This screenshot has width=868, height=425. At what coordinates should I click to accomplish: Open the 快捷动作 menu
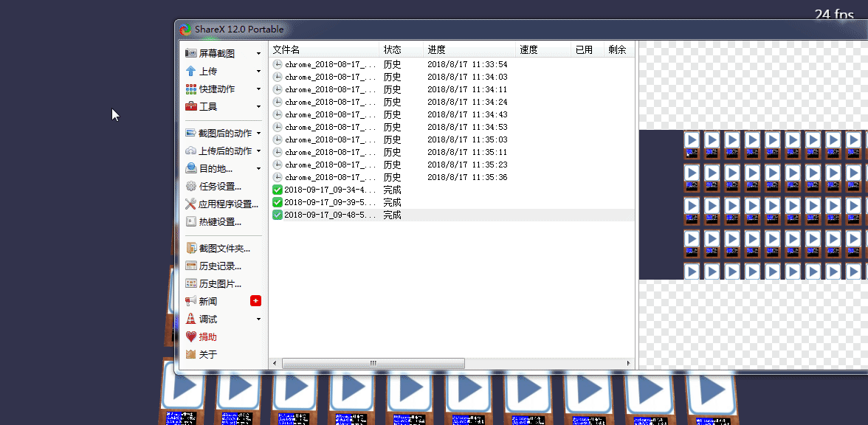click(x=223, y=89)
